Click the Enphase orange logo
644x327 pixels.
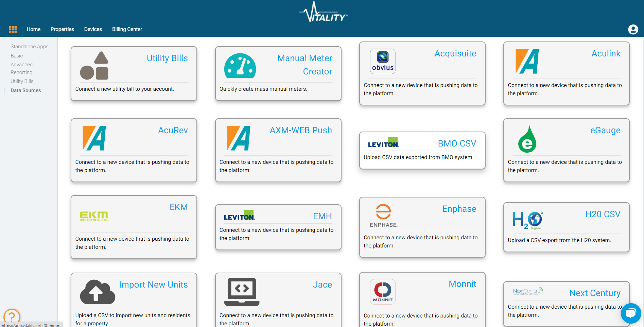click(383, 216)
